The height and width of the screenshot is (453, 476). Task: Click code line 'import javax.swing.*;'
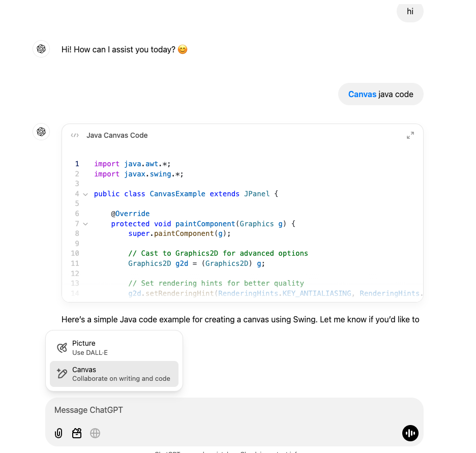[139, 174]
